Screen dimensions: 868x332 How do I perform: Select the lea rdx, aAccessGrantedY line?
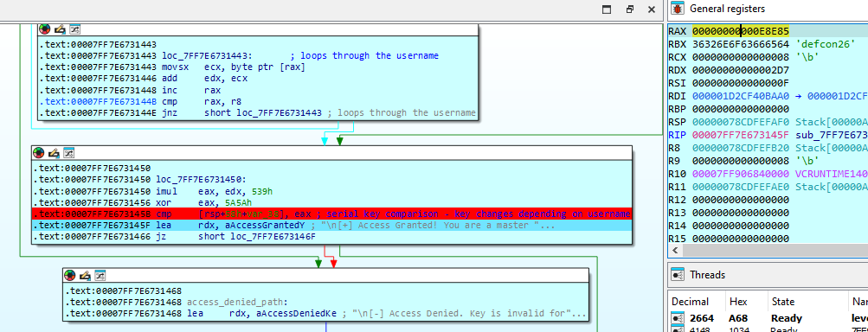(x=331, y=225)
